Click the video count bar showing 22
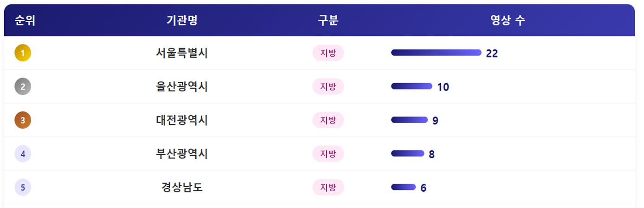The height and width of the screenshot is (208, 644). click(436, 52)
